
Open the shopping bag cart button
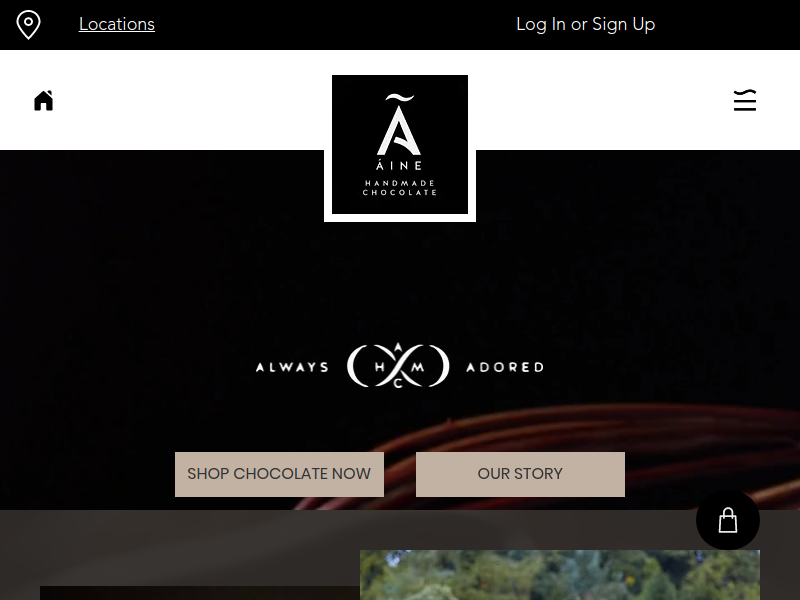point(728,520)
